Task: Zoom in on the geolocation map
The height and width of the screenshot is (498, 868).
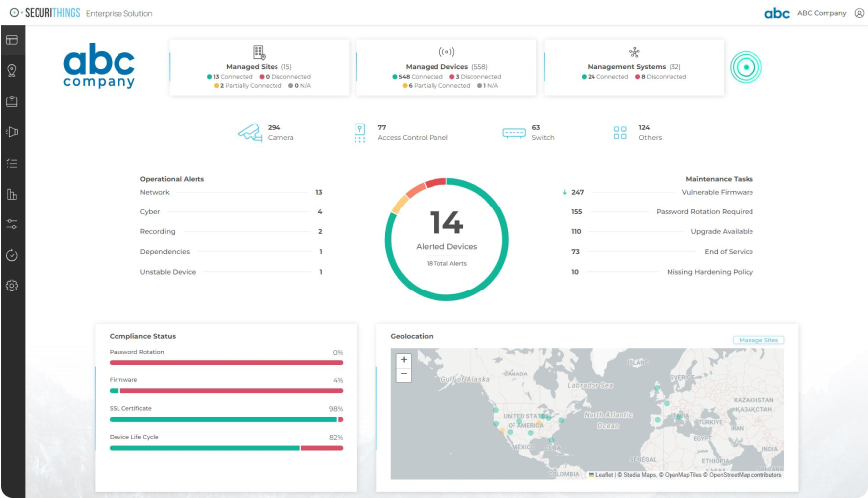Action: coord(404,360)
